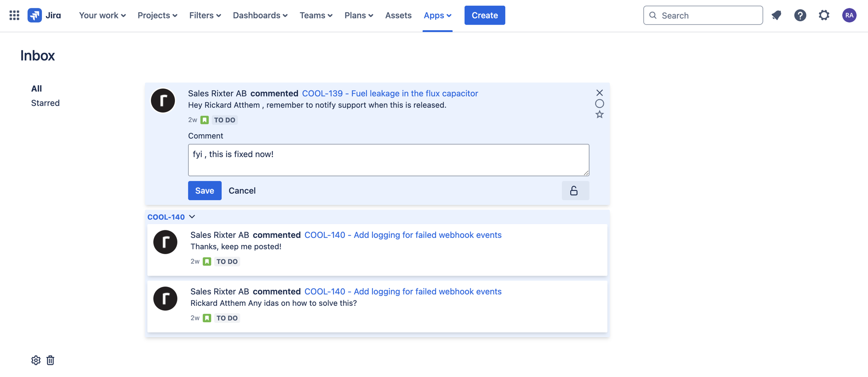The height and width of the screenshot is (377, 868).
Task: Open the app switcher grid icon
Action: [14, 15]
